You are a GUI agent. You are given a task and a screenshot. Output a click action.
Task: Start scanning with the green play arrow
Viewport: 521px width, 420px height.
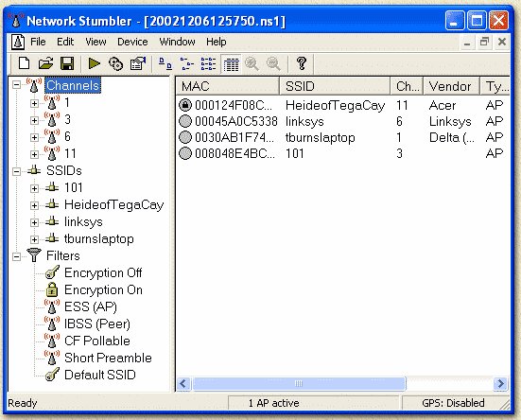coord(94,63)
